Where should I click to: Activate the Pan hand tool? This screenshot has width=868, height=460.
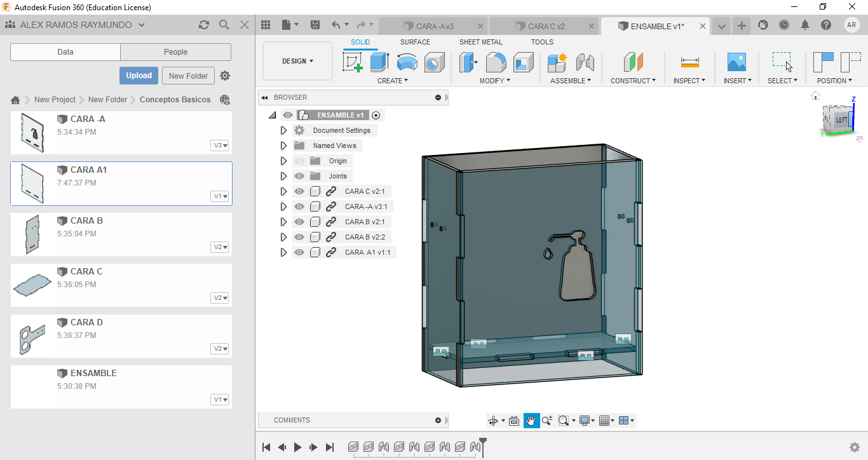coord(532,421)
